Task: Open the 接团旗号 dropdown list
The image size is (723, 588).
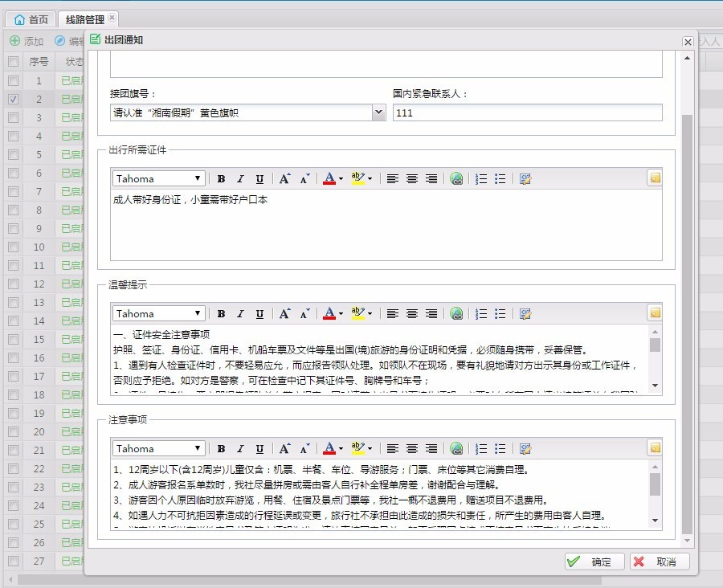Action: pos(379,113)
